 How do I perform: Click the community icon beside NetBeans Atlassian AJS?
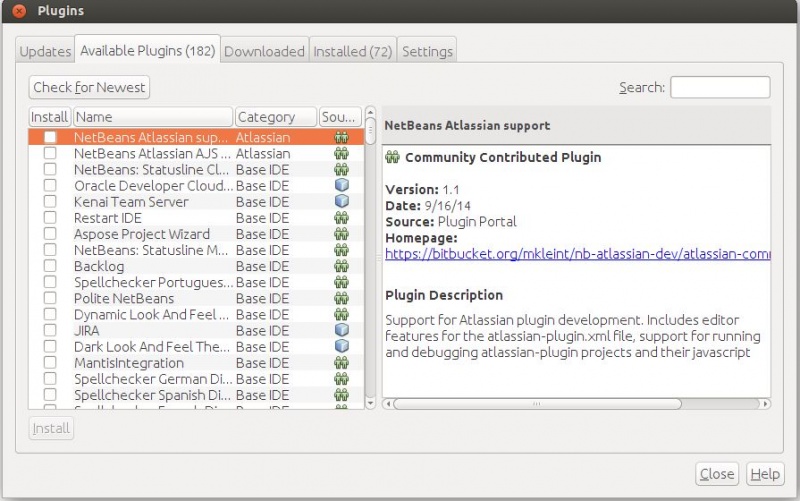point(341,154)
